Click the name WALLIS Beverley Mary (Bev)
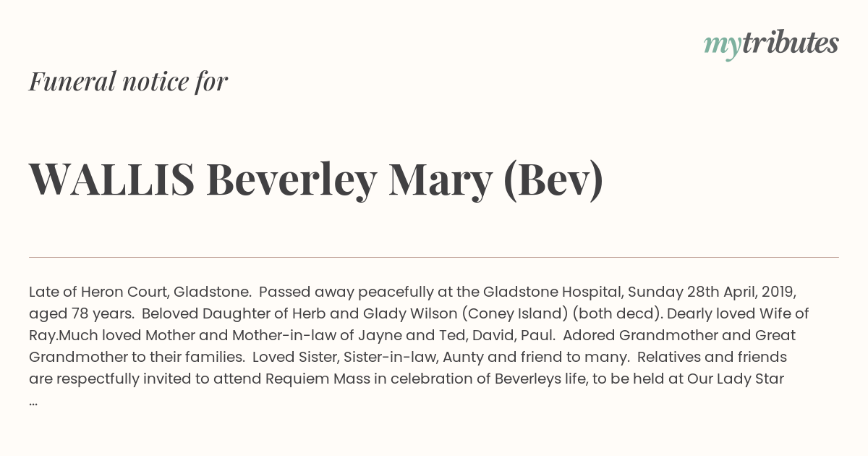868x456 pixels. (316, 180)
